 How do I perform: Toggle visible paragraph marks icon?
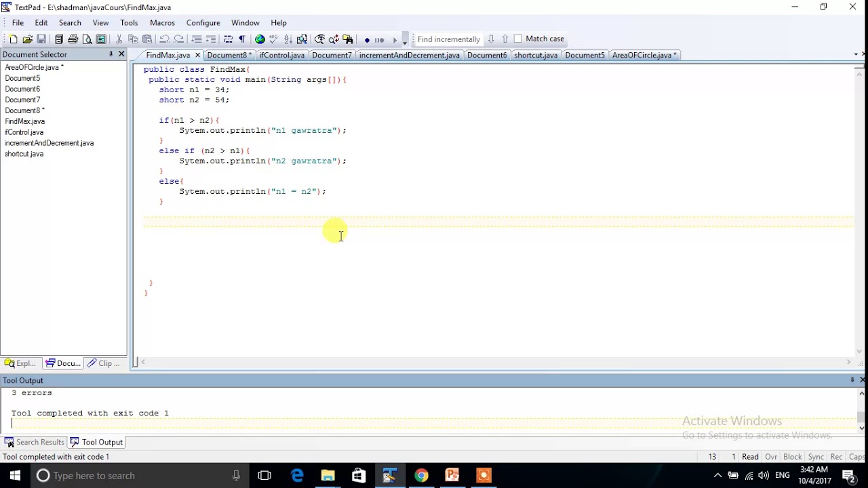[242, 39]
